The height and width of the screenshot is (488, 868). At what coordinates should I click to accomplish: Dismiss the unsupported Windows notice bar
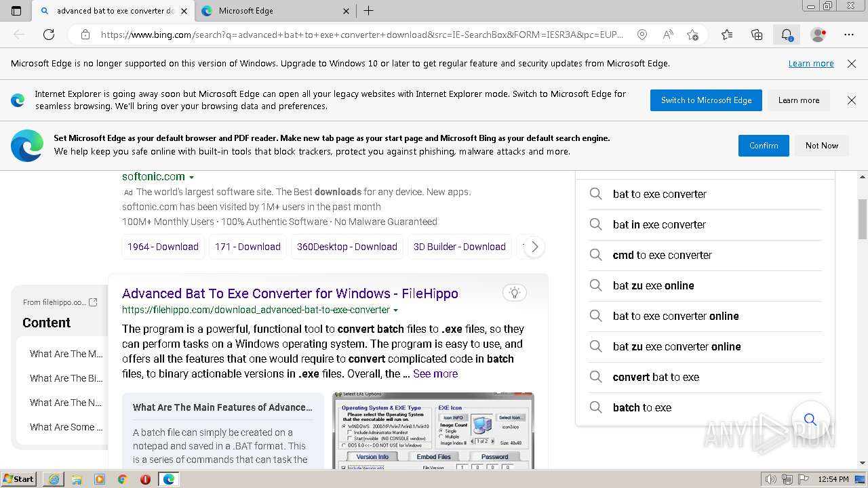pyautogui.click(x=852, y=64)
